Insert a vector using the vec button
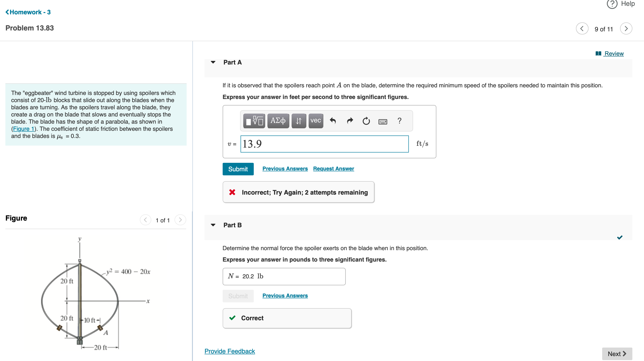 [x=316, y=121]
